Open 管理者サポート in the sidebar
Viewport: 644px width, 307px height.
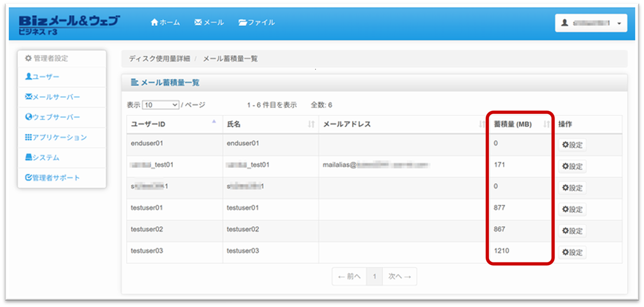(x=52, y=178)
